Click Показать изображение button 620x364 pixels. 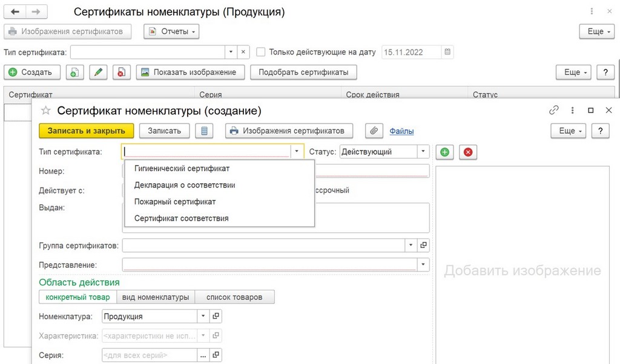click(x=191, y=72)
